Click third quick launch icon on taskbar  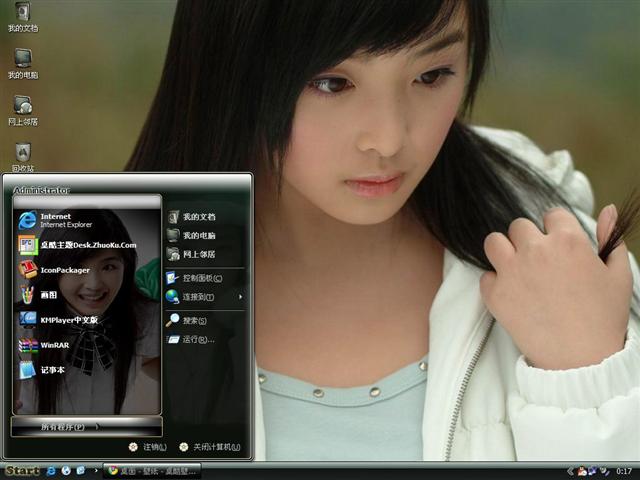pyautogui.click(x=80, y=471)
